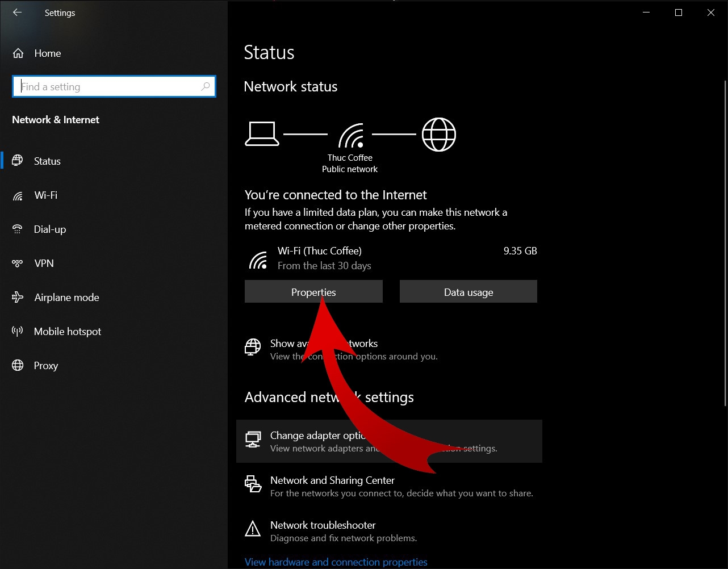728x569 pixels.
Task: Open Change adapter options
Action: pyautogui.click(x=389, y=441)
